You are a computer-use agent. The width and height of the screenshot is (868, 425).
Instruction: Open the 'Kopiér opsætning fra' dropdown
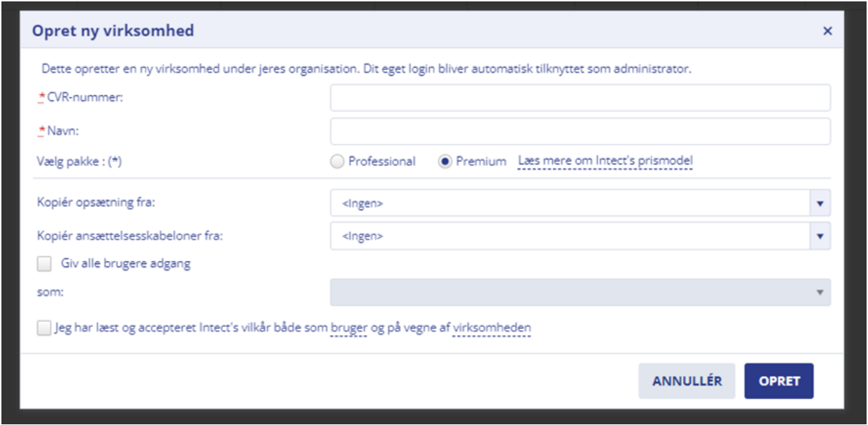pyautogui.click(x=565, y=203)
